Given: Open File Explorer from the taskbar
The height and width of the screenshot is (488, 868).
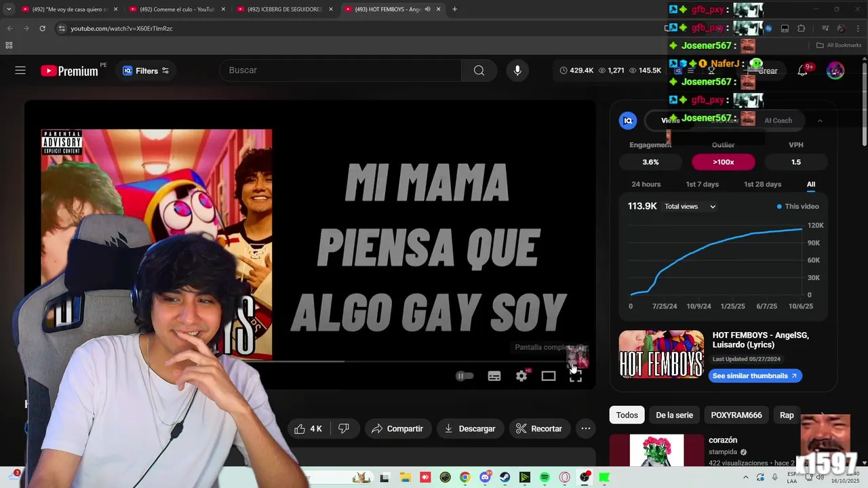Looking at the screenshot, I should pos(405,478).
